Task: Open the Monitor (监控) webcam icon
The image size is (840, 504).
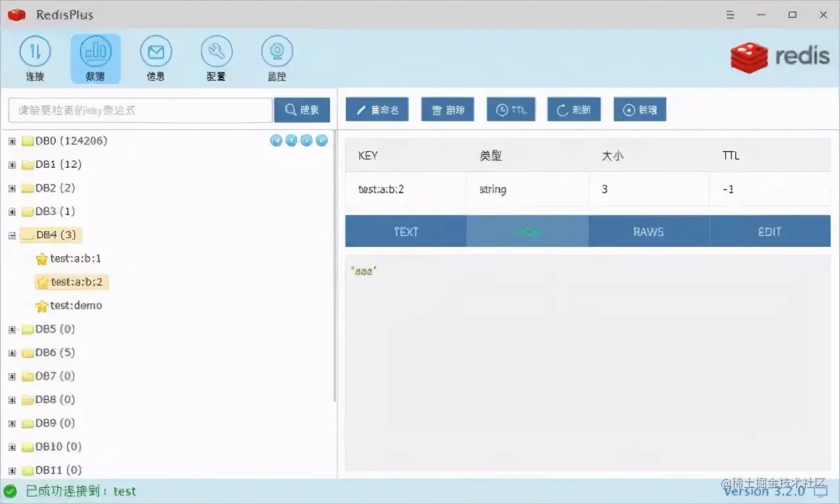Action: coord(277,58)
